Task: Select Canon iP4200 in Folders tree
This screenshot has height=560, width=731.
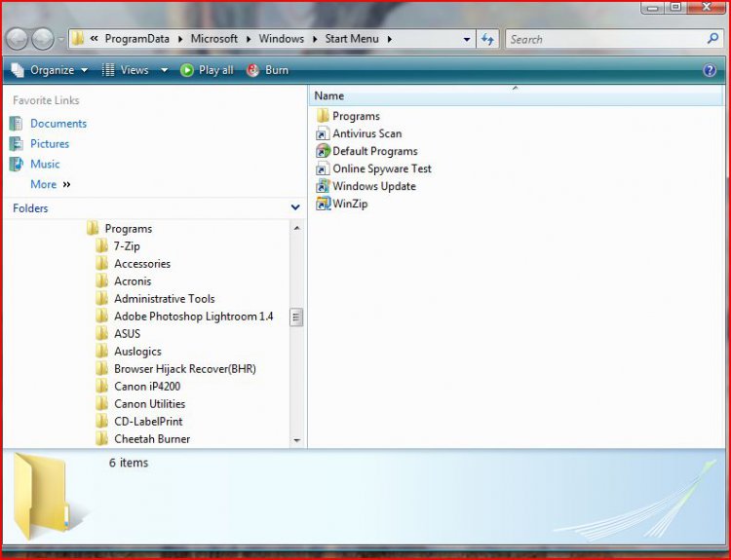Action: click(147, 387)
